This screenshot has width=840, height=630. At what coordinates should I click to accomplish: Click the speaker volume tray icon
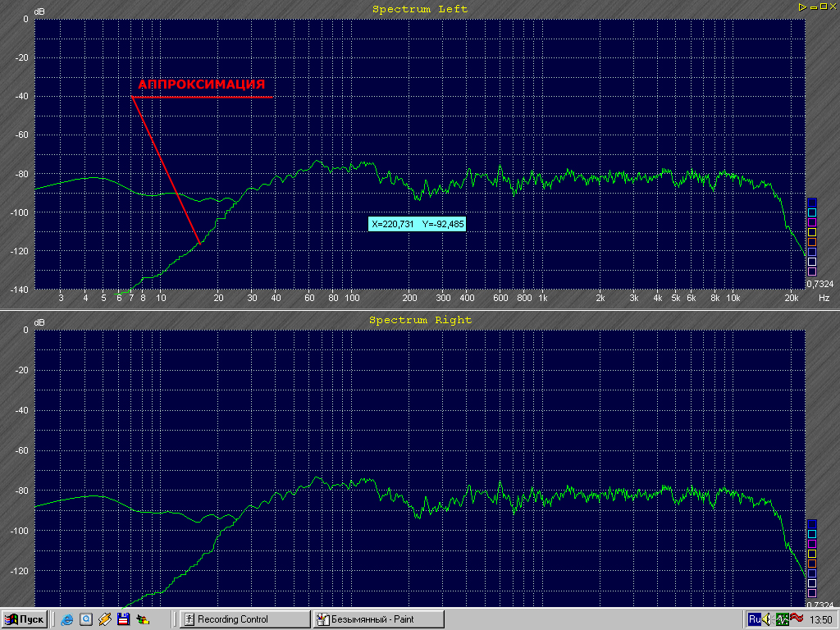[768, 619]
